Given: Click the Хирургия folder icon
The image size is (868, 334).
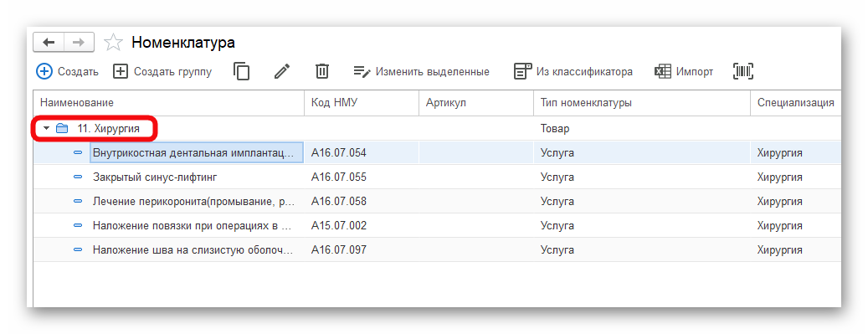Looking at the screenshot, I should 62,129.
